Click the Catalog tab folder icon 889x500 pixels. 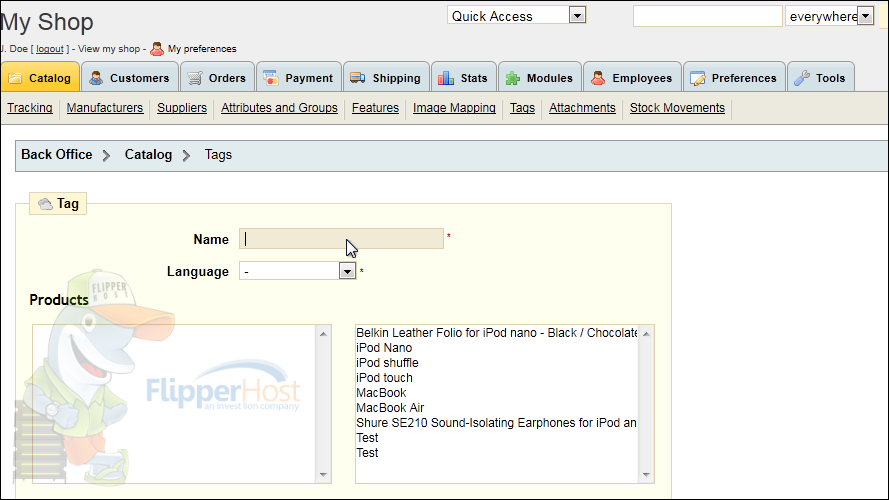click(15, 78)
